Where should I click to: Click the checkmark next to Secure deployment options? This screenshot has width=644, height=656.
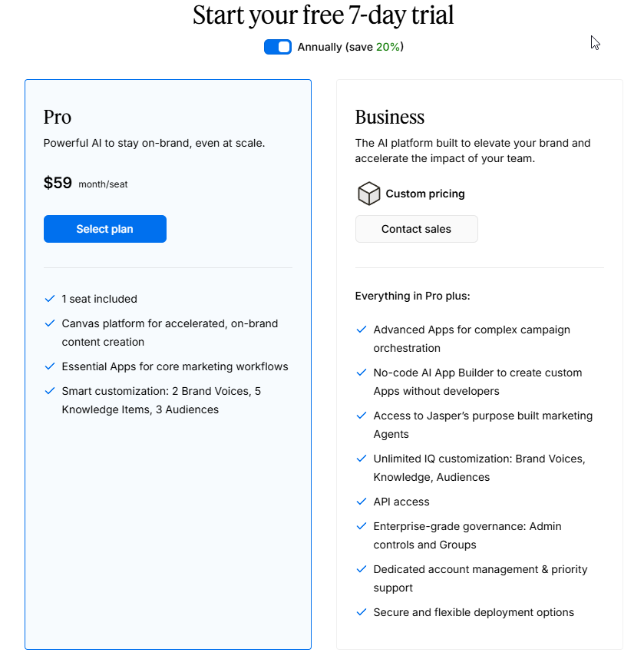pos(362,612)
